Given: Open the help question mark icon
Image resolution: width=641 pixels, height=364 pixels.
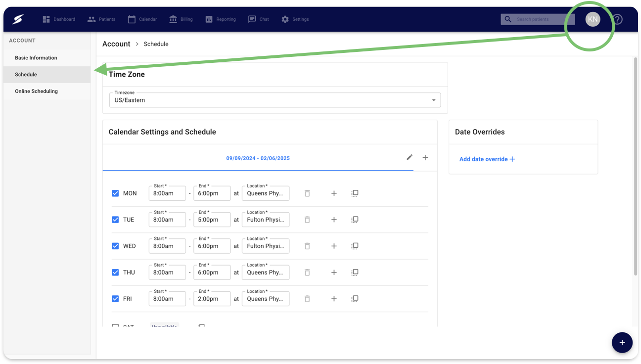Looking at the screenshot, I should click(618, 19).
